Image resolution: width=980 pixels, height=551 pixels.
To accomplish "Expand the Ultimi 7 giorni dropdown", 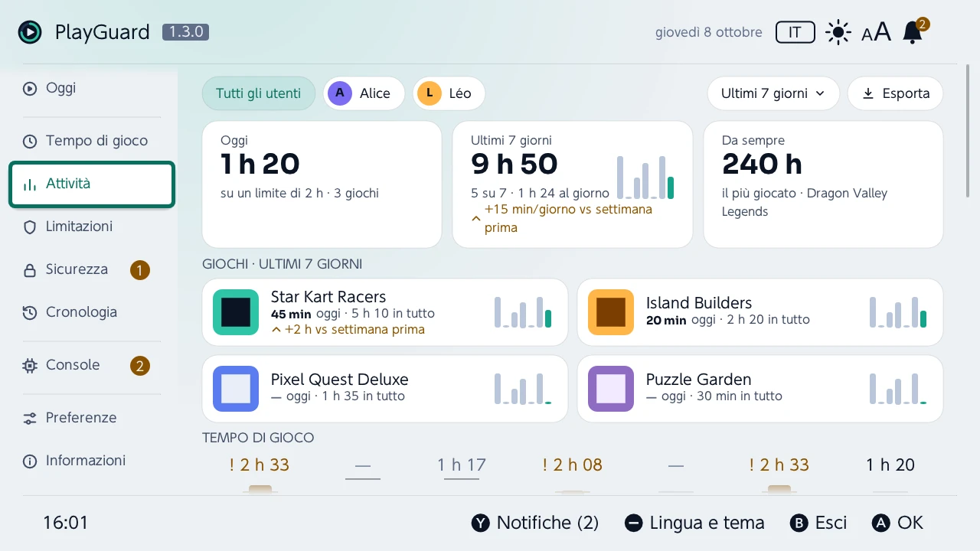I will pos(773,93).
